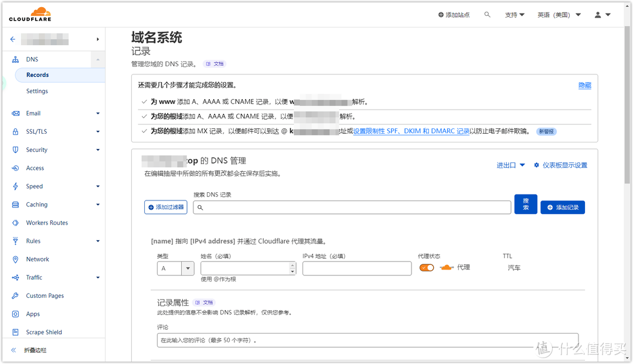Click the Cloudflare logo
Image resolution: width=633 pixels, height=364 pixels.
coord(29,13)
